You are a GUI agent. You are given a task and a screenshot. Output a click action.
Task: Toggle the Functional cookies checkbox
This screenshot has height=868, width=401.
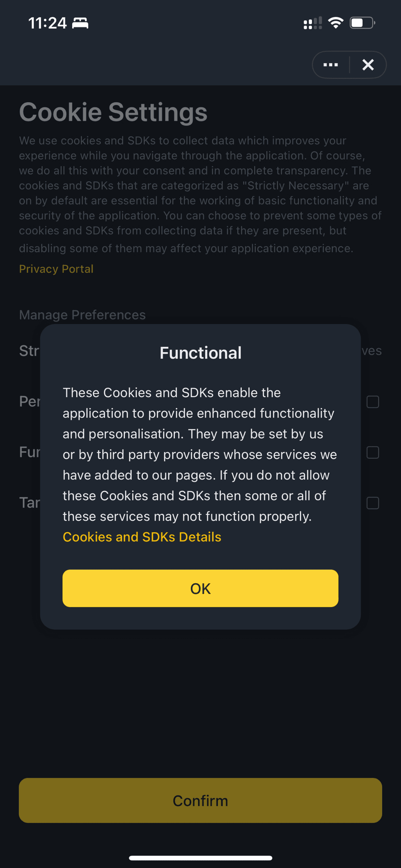point(372,452)
